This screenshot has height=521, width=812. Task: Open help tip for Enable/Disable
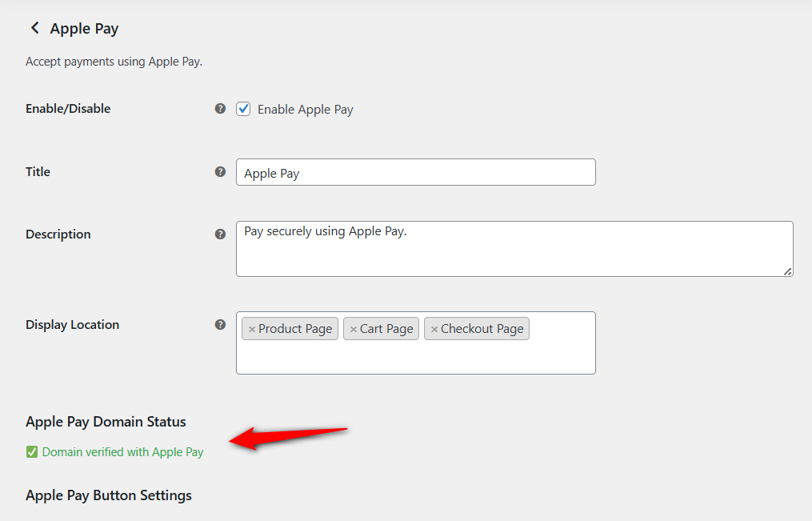coord(220,109)
